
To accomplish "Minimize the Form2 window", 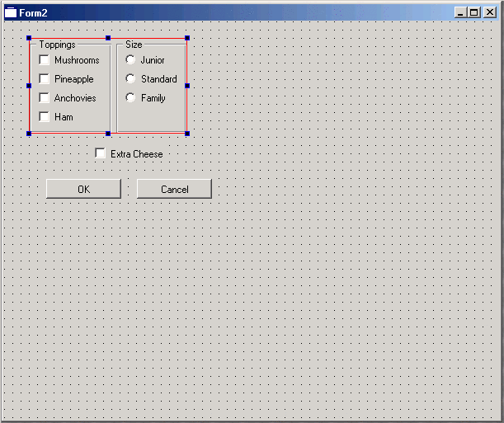I will [462, 12].
